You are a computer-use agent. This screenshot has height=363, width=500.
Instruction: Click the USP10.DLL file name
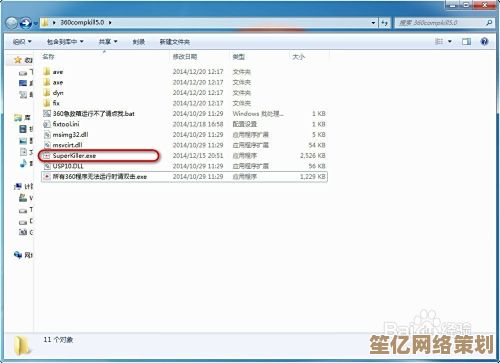pyautogui.click(x=68, y=166)
